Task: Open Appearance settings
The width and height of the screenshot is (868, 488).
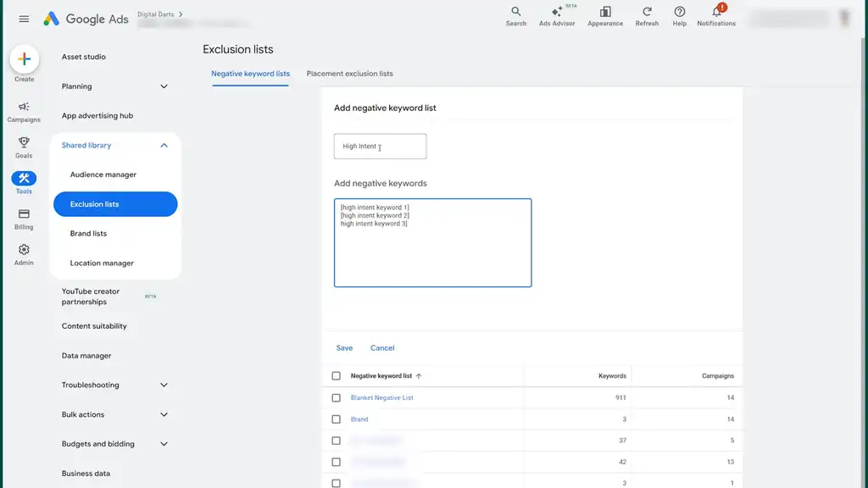Action: 605,16
